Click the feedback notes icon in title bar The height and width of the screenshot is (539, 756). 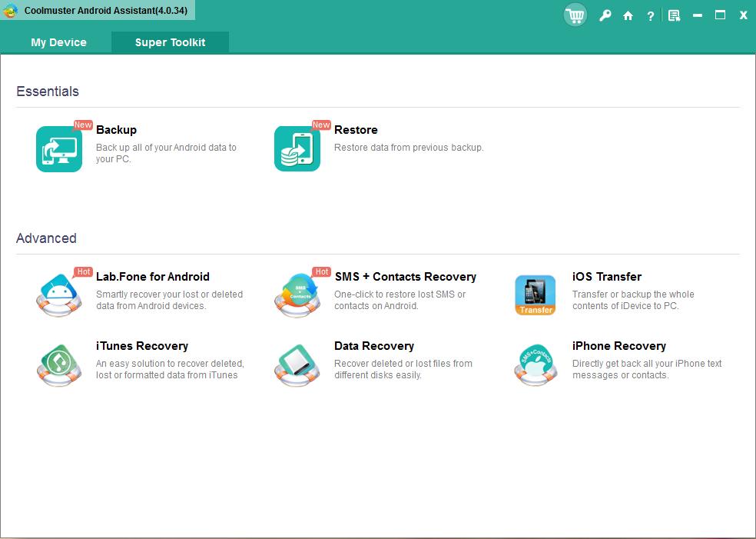[x=674, y=15]
